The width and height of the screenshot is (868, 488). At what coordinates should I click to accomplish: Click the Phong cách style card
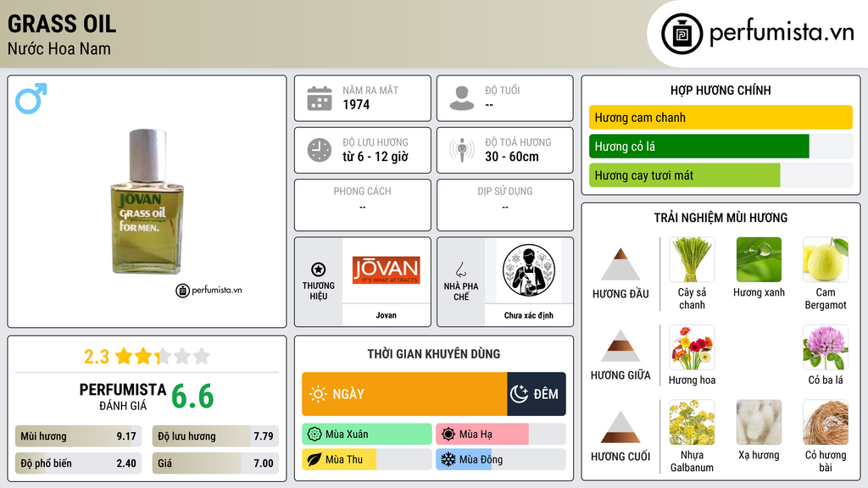(363, 205)
